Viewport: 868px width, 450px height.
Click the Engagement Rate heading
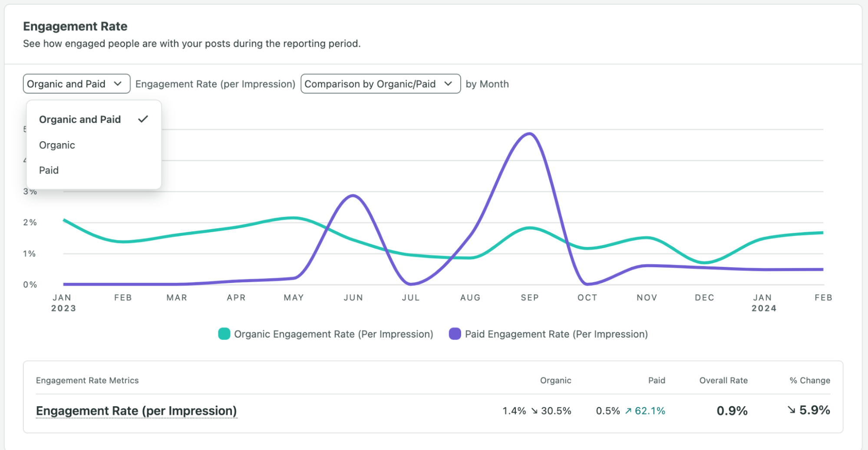coord(75,26)
